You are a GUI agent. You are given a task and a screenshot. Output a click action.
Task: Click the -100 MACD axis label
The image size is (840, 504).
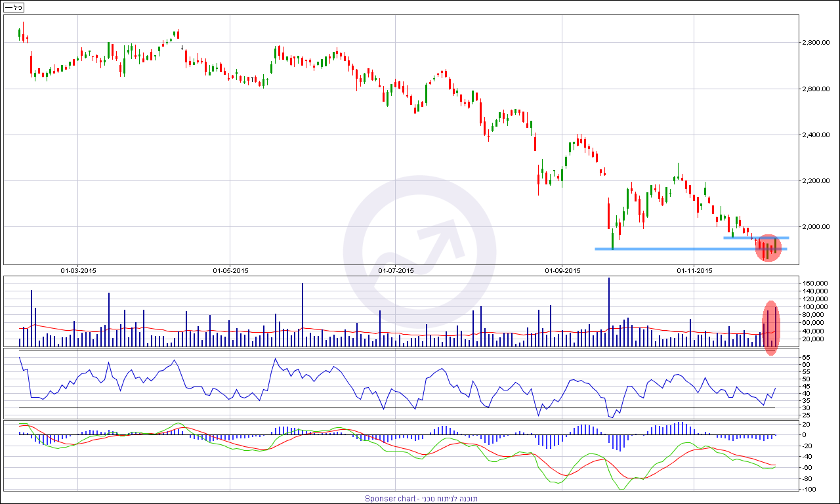pyautogui.click(x=808, y=490)
